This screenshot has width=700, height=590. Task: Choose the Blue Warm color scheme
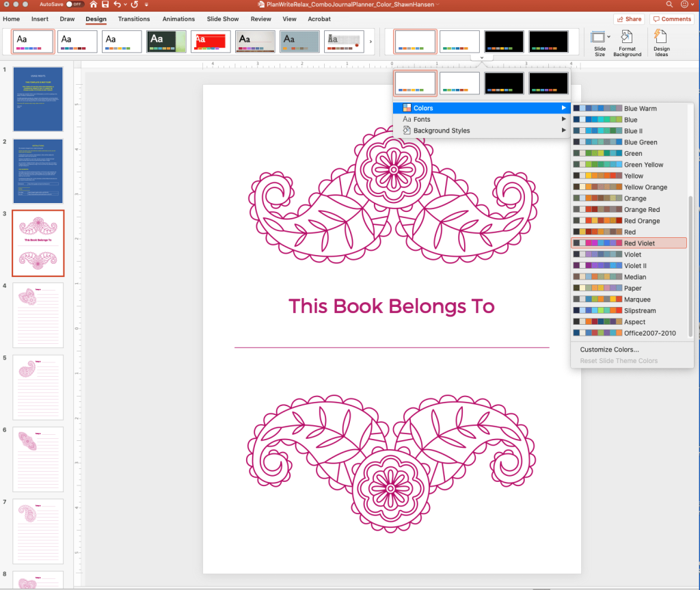pos(629,109)
